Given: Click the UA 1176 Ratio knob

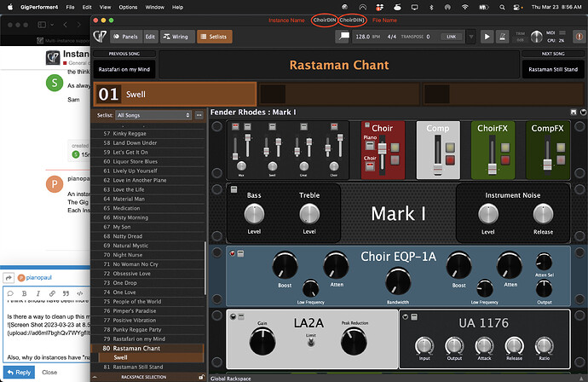Looking at the screenshot, I should [x=544, y=345].
